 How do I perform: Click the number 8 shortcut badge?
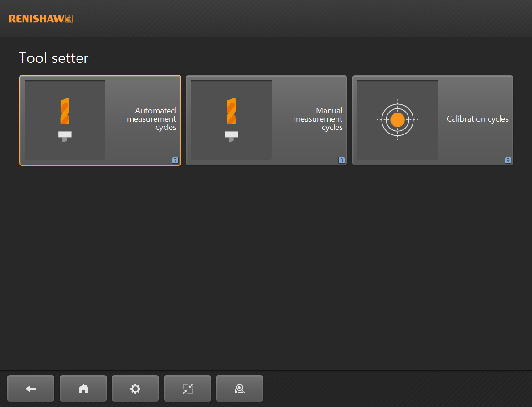click(x=341, y=160)
